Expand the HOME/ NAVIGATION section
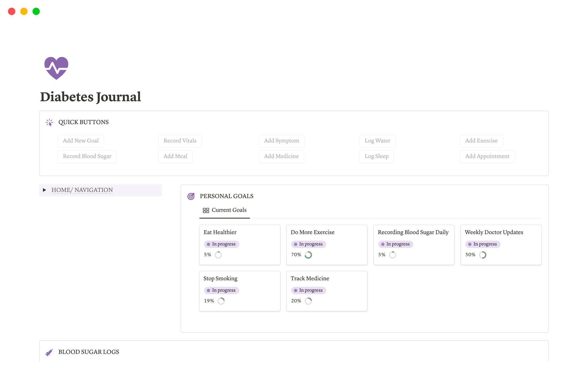Image resolution: width=588 pixels, height=368 pixels. coord(45,190)
